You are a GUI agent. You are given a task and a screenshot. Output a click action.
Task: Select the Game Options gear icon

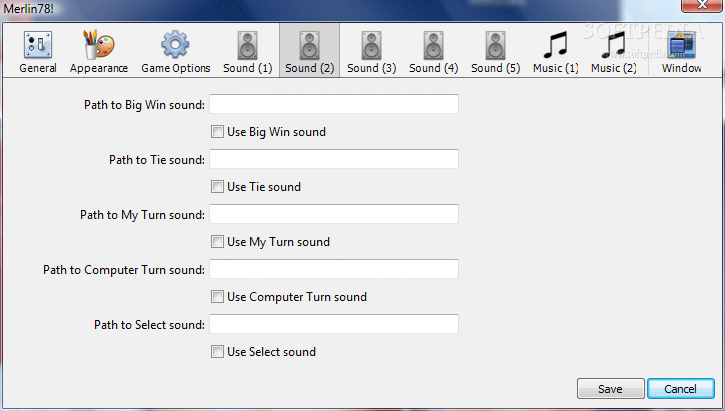[x=175, y=45]
